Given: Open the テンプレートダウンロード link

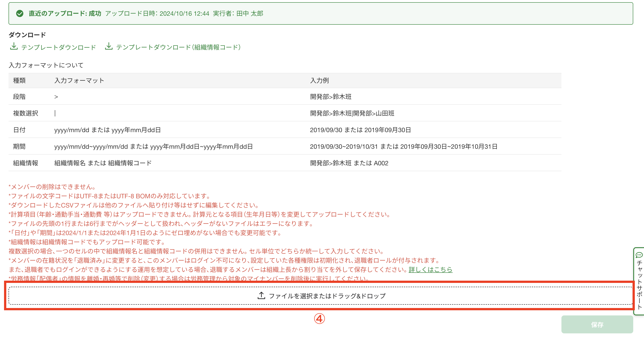Looking at the screenshot, I should click(x=59, y=47).
